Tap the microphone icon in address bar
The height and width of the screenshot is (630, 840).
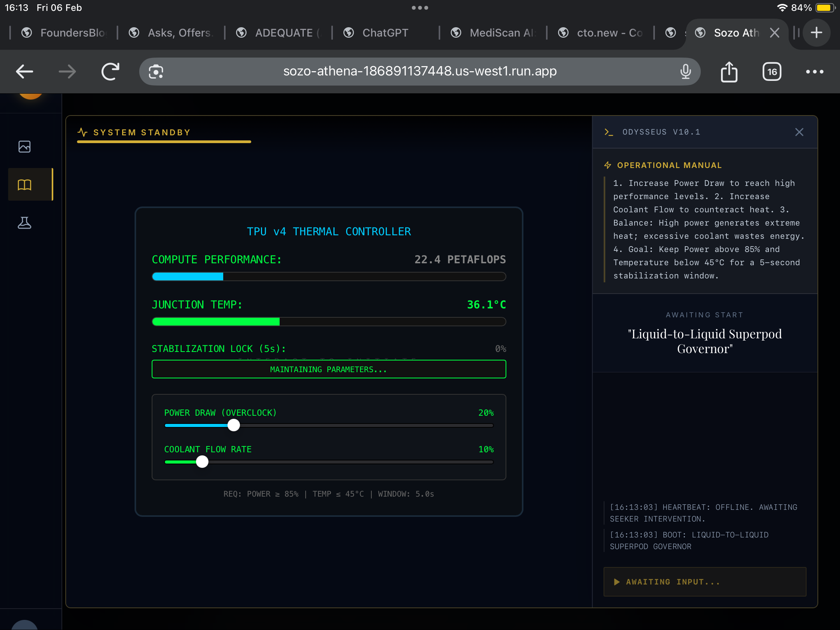pyautogui.click(x=686, y=72)
